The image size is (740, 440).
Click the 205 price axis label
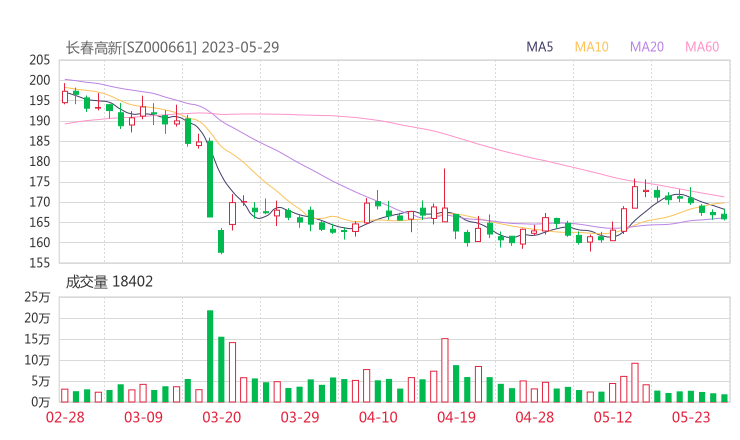pos(40,60)
